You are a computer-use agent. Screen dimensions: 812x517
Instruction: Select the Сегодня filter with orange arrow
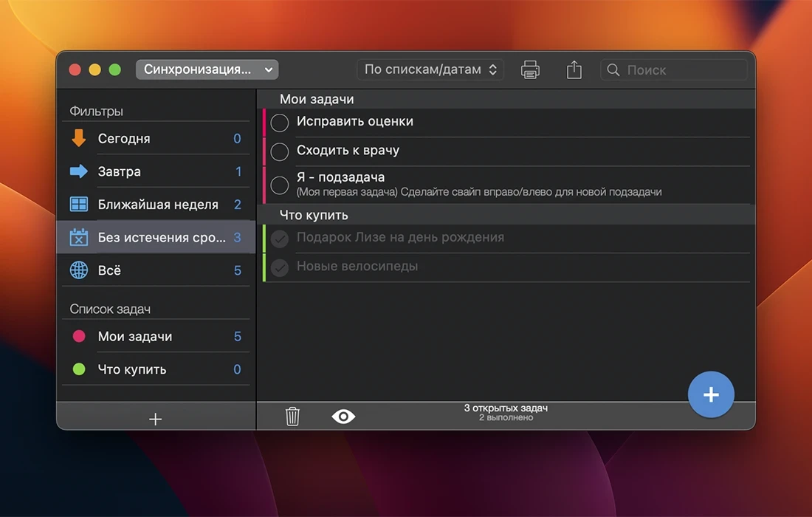click(x=123, y=139)
